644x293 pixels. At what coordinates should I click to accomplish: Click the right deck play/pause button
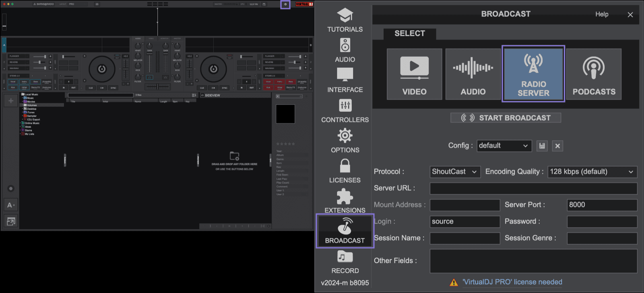213,88
